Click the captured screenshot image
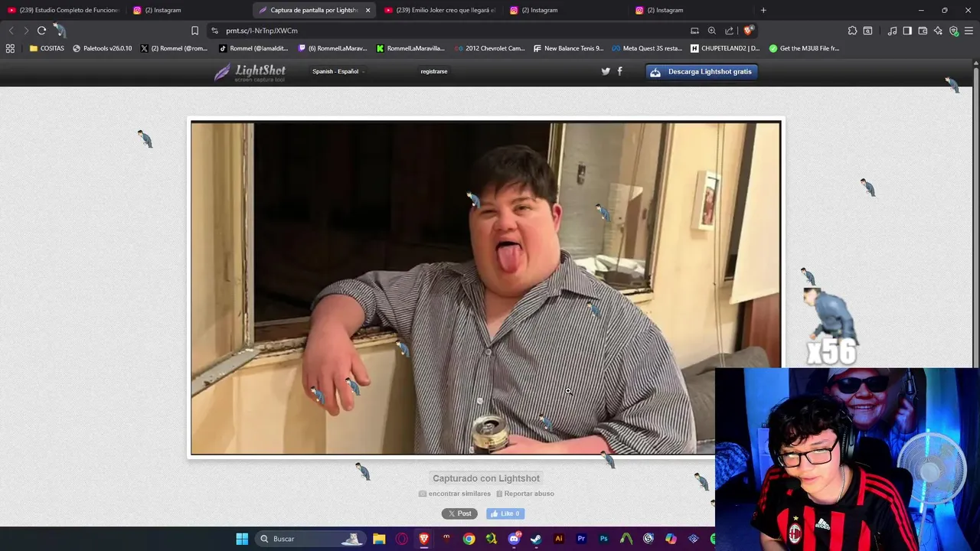 486,288
